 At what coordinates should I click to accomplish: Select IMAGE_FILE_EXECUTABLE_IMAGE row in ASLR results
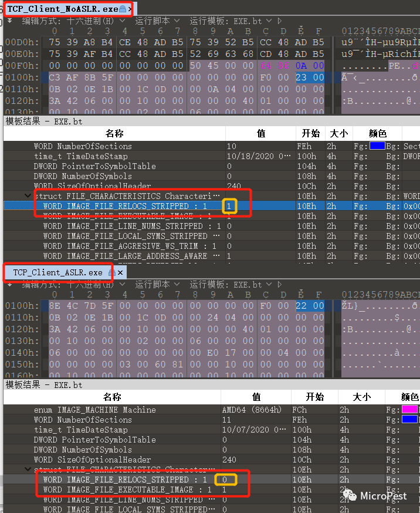coord(212,490)
